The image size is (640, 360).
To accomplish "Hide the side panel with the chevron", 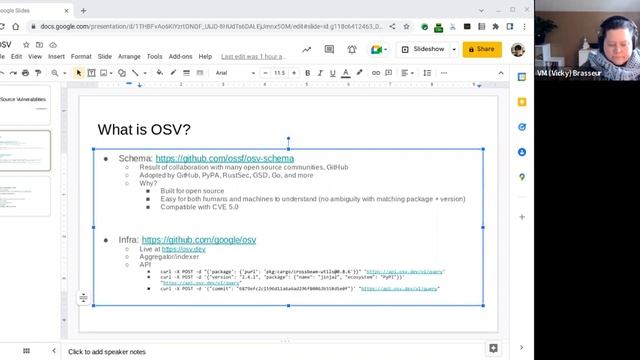I will (x=521, y=347).
